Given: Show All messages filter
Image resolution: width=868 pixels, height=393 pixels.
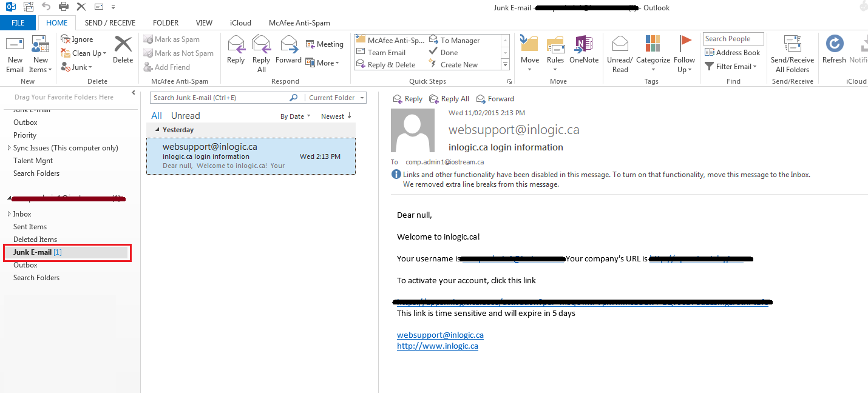Looking at the screenshot, I should click(x=157, y=116).
